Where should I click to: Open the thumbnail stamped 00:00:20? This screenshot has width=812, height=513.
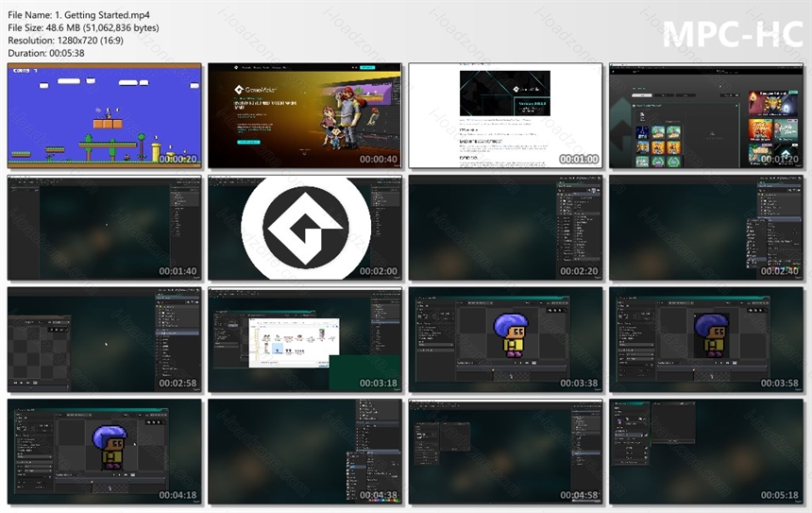coord(104,116)
